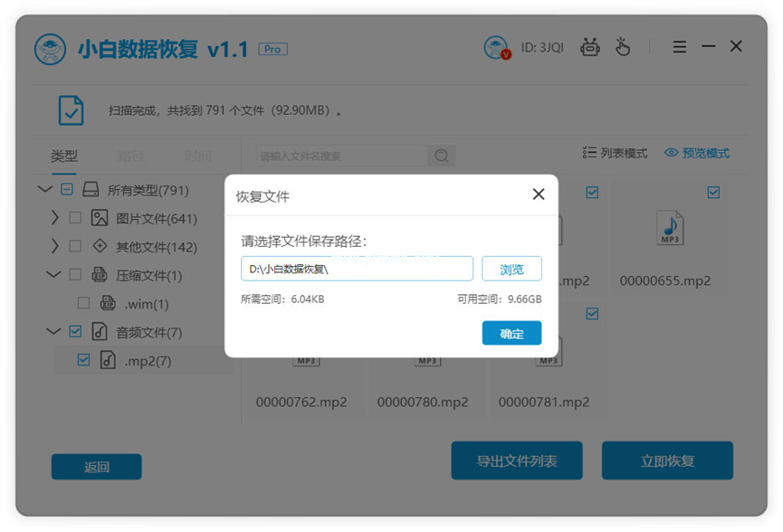
Task: Uncheck the 音频文件 category checkbox
Action: coord(77,331)
